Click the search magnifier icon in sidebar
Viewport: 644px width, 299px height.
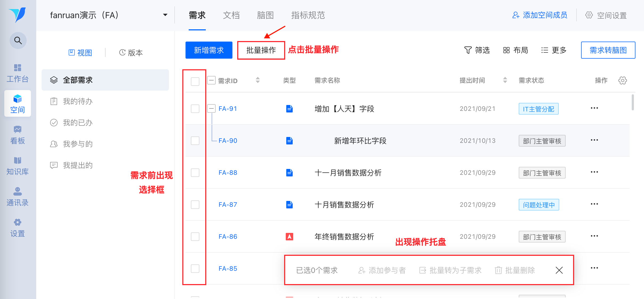(18, 41)
